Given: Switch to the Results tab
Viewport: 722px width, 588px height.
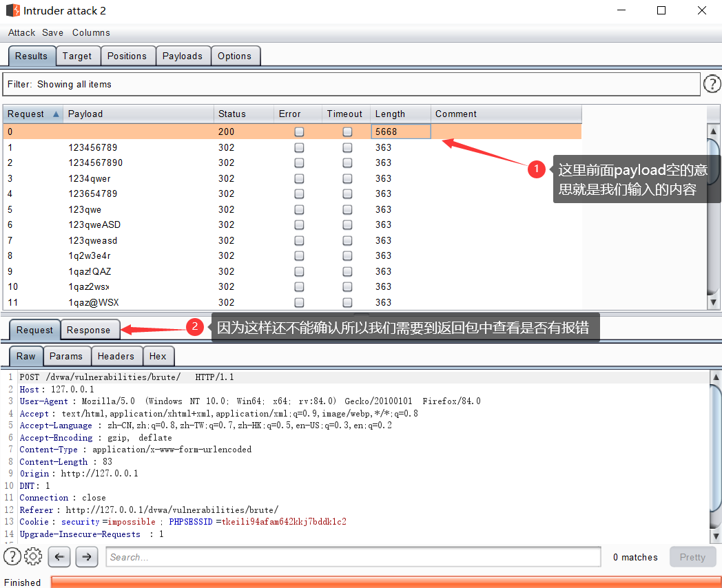Looking at the screenshot, I should coord(32,56).
